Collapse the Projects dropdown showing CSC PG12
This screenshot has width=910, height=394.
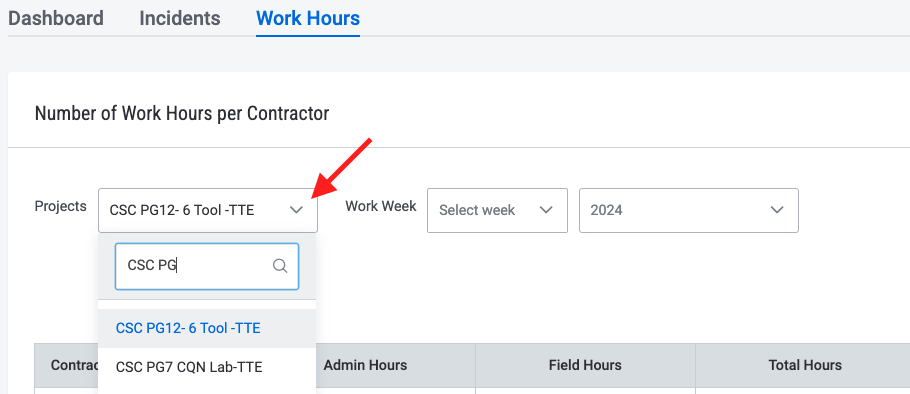(x=208, y=210)
